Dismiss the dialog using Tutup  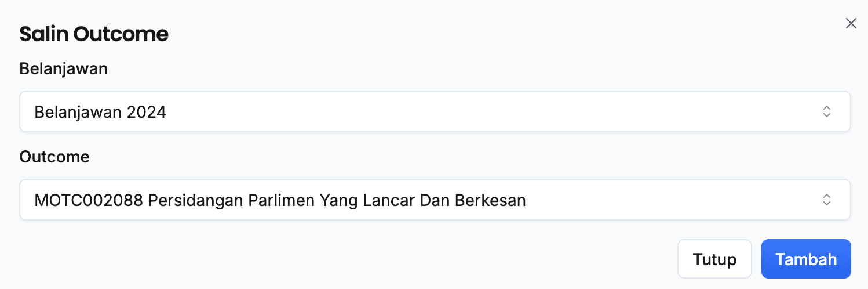tap(714, 259)
